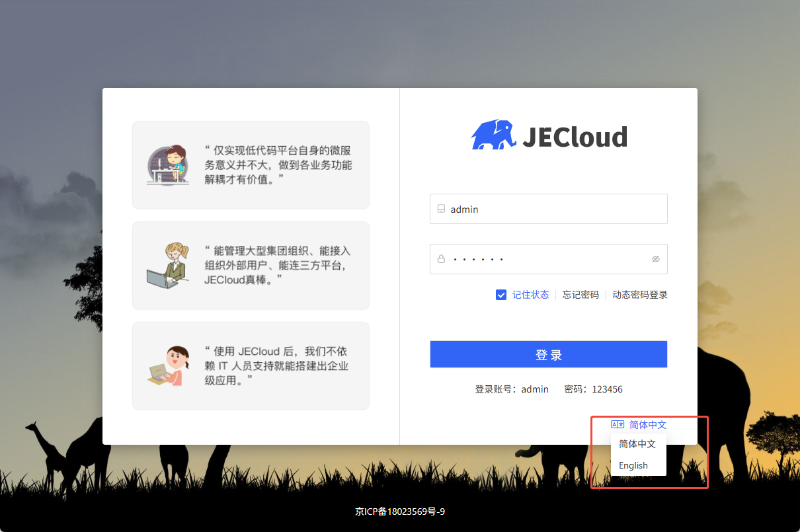Click the avatar of the girl in pink
The image size is (800, 532).
click(x=166, y=366)
